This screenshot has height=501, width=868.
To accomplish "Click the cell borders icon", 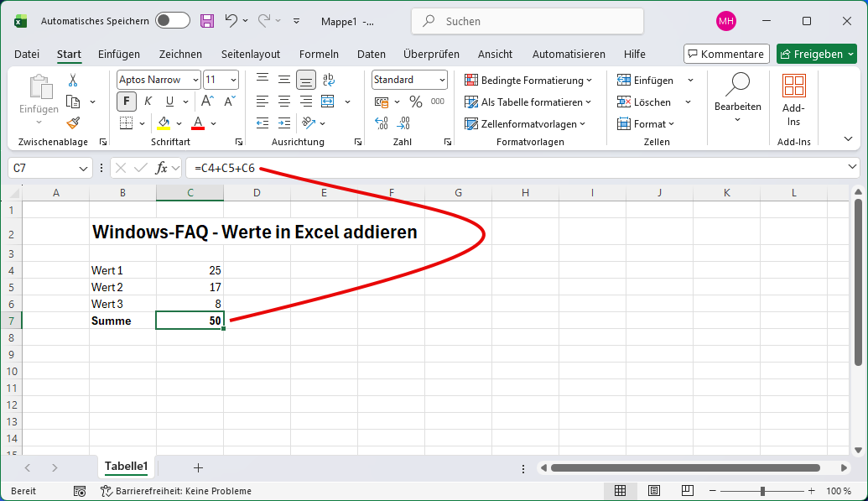I will point(126,123).
